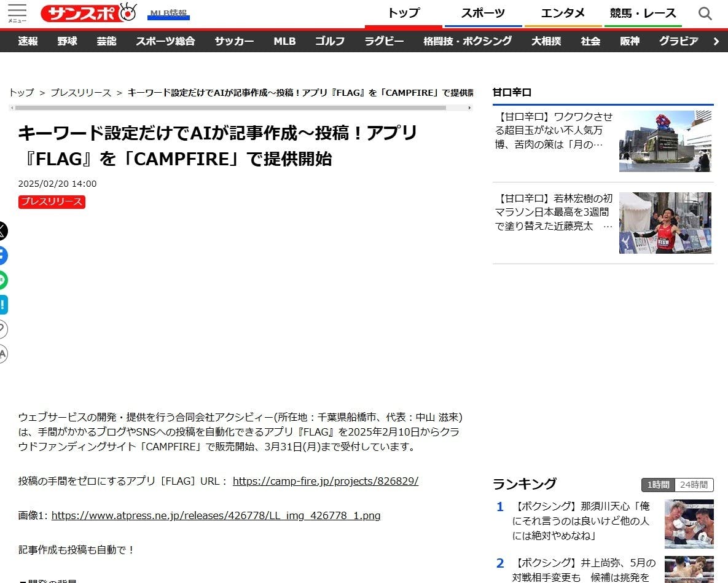Switch ranking to 1時間 view
The image size is (728, 583).
click(x=657, y=485)
